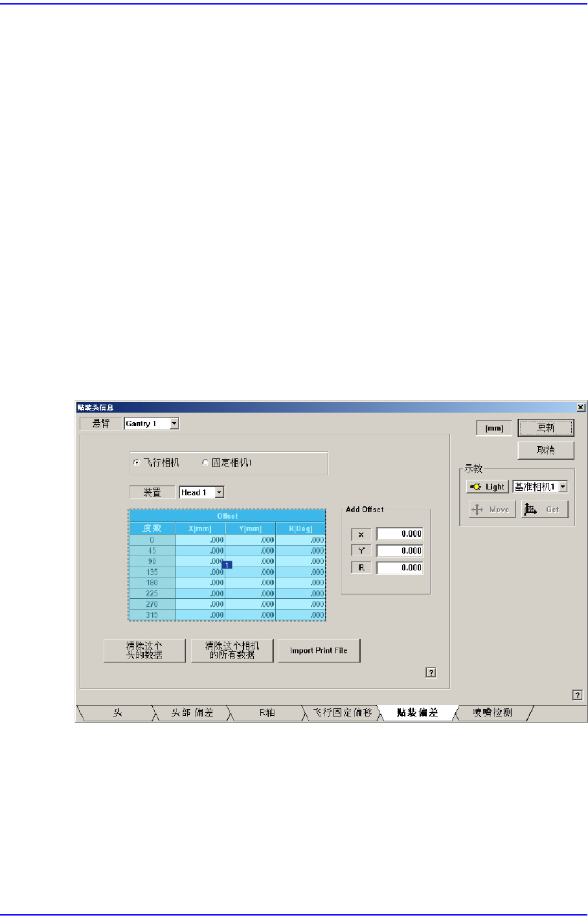
Task: Turn on the Light in the teaching panel
Action: click(488, 487)
